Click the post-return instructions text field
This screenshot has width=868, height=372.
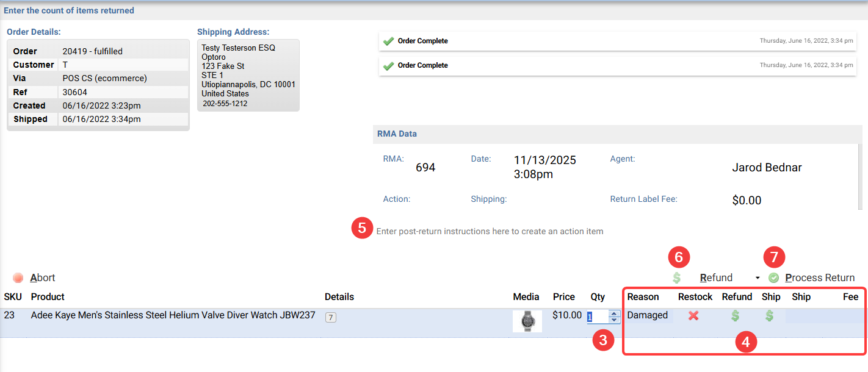pos(490,232)
